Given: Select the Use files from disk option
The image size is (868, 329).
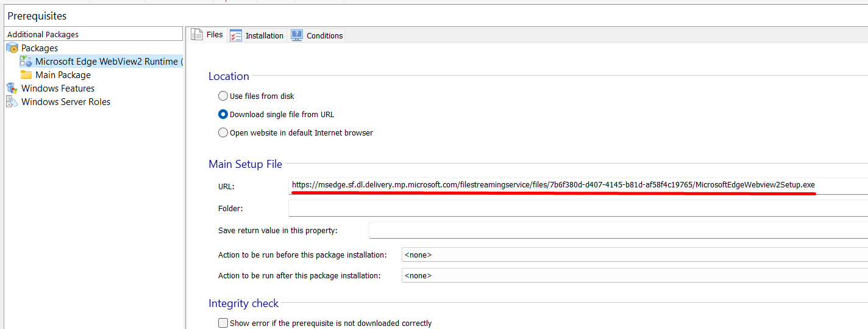Looking at the screenshot, I should 223,96.
